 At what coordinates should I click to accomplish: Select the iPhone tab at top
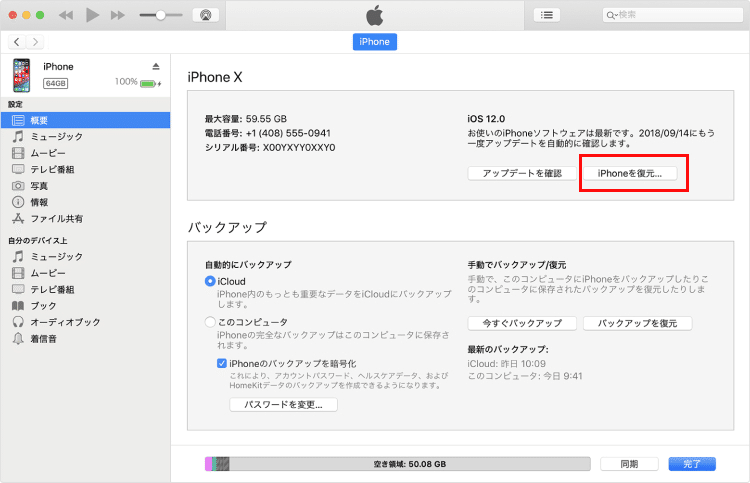(x=375, y=42)
